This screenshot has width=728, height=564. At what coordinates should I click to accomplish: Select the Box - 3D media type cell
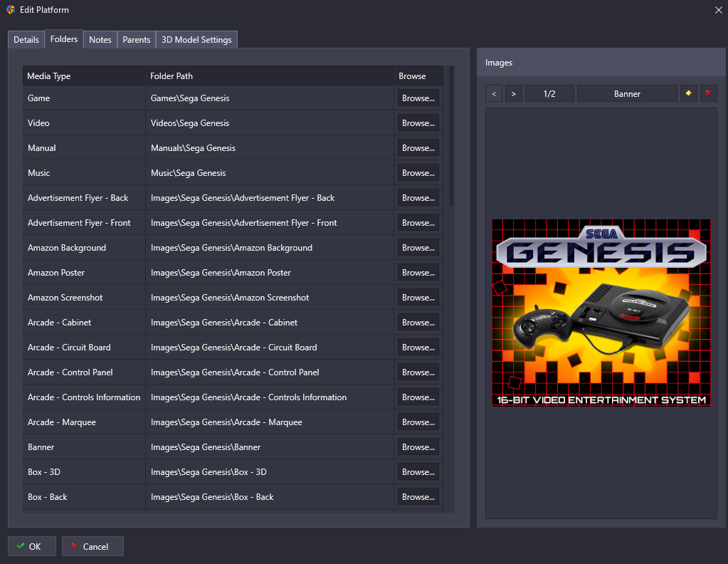tap(84, 472)
